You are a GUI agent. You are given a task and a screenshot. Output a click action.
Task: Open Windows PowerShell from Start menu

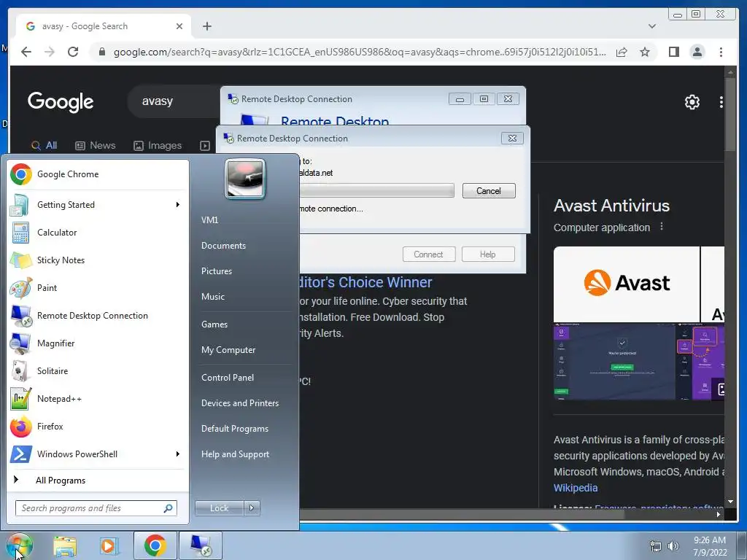click(x=98, y=454)
